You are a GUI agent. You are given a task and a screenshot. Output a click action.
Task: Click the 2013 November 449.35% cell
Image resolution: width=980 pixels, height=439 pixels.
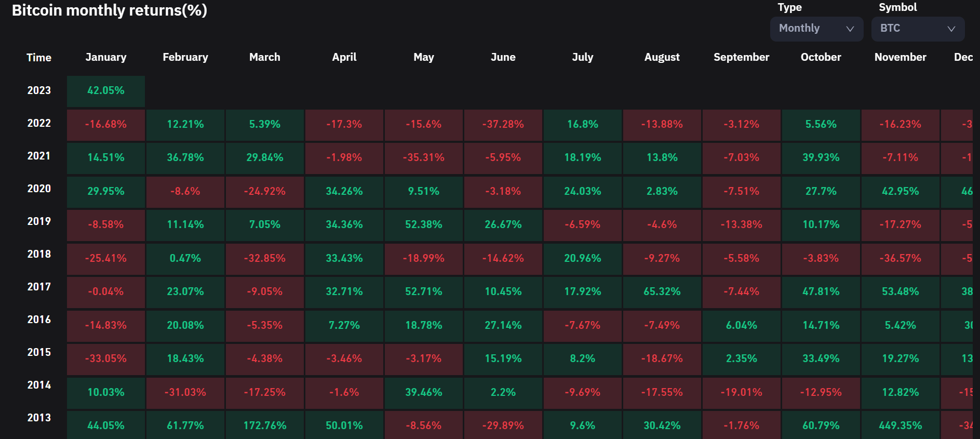900,425
